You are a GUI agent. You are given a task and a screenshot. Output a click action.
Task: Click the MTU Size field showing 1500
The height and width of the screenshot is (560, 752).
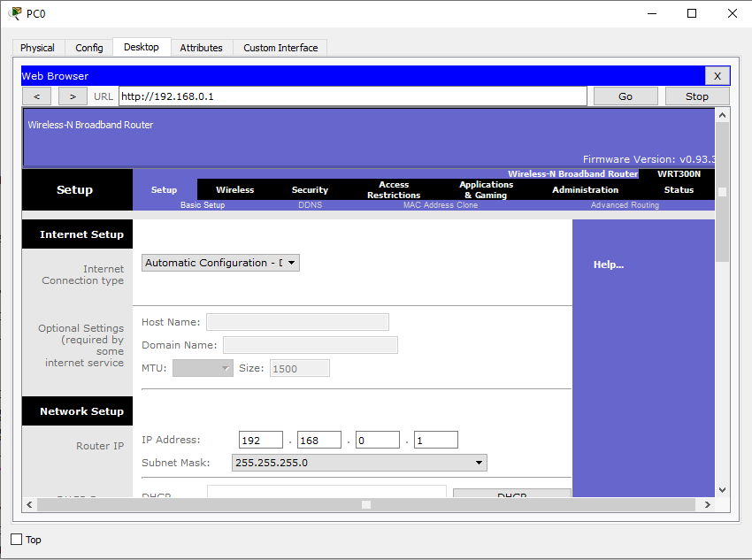pyautogui.click(x=300, y=368)
